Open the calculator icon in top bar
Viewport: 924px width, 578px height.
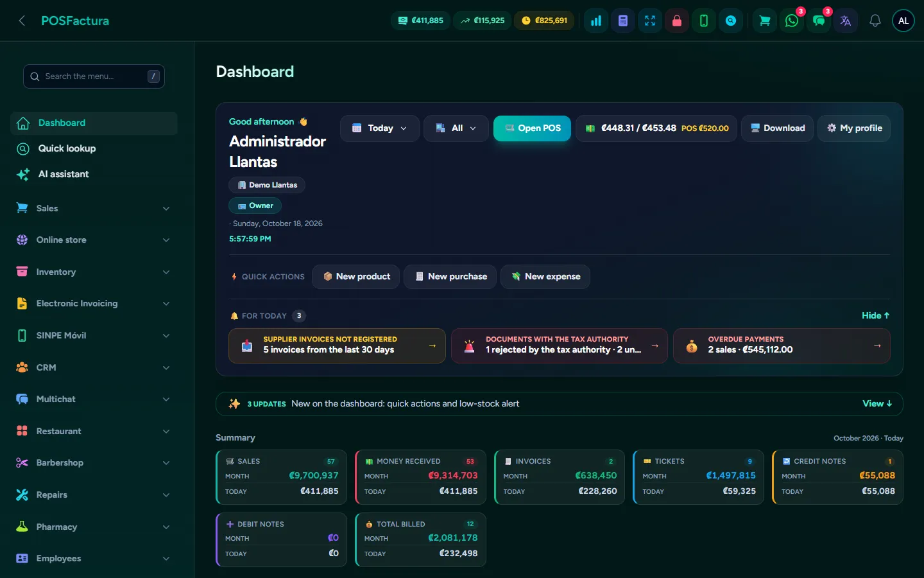pyautogui.click(x=623, y=21)
